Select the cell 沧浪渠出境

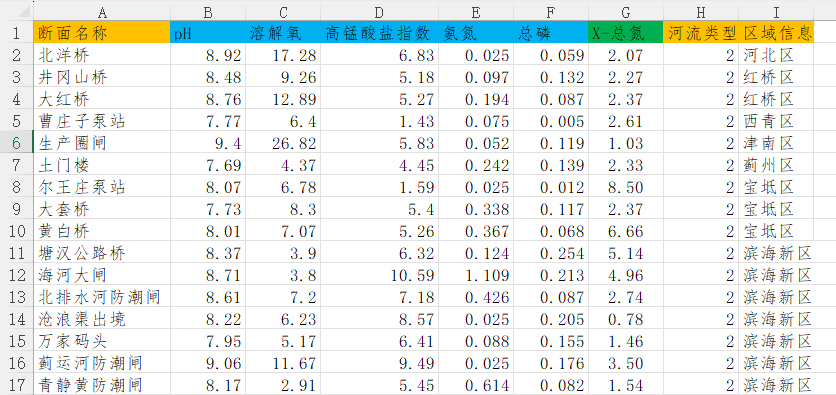[x=102, y=319]
